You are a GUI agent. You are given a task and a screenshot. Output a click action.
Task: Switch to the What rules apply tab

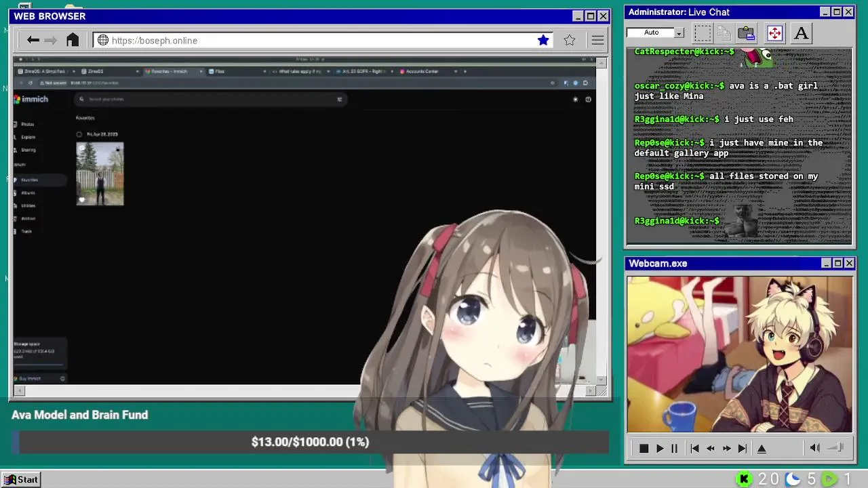(x=300, y=71)
